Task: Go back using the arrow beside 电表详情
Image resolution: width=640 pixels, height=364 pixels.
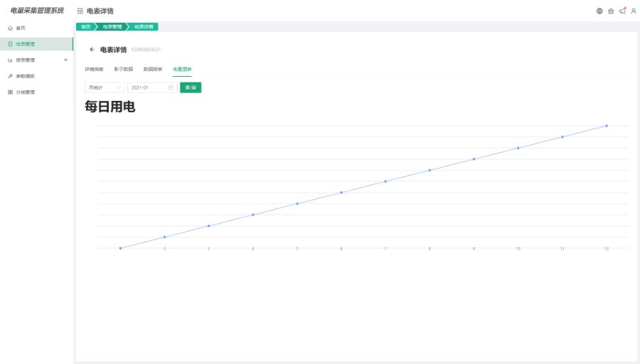Action: tap(92, 50)
